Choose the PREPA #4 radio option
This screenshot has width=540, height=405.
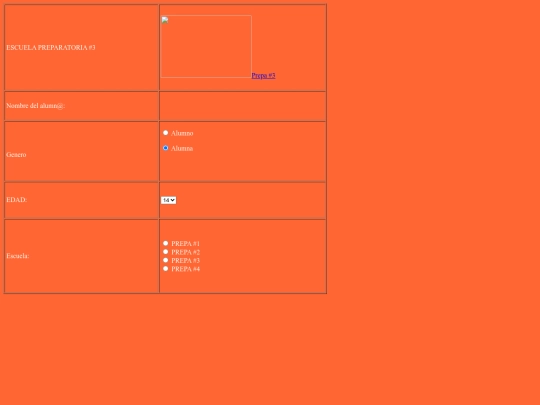point(166,269)
